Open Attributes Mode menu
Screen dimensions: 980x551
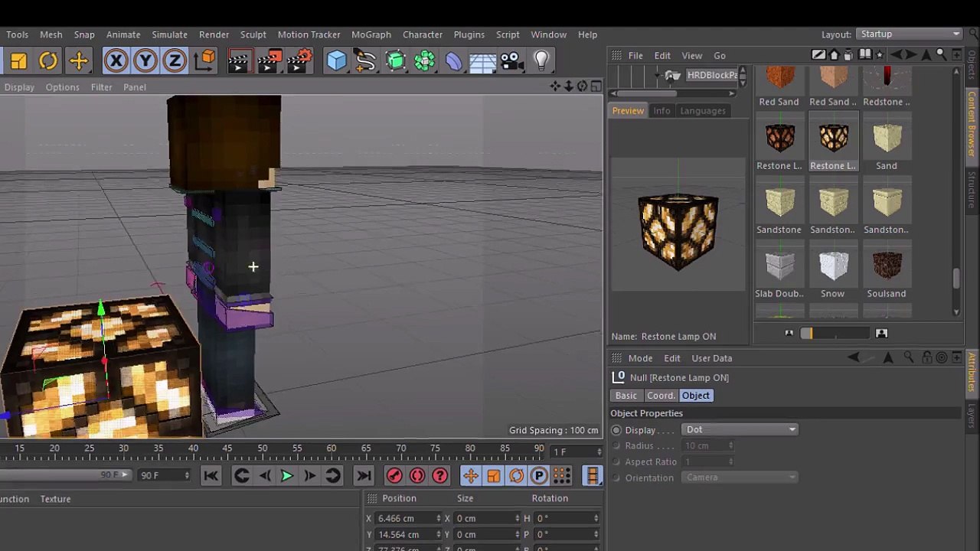coord(640,358)
